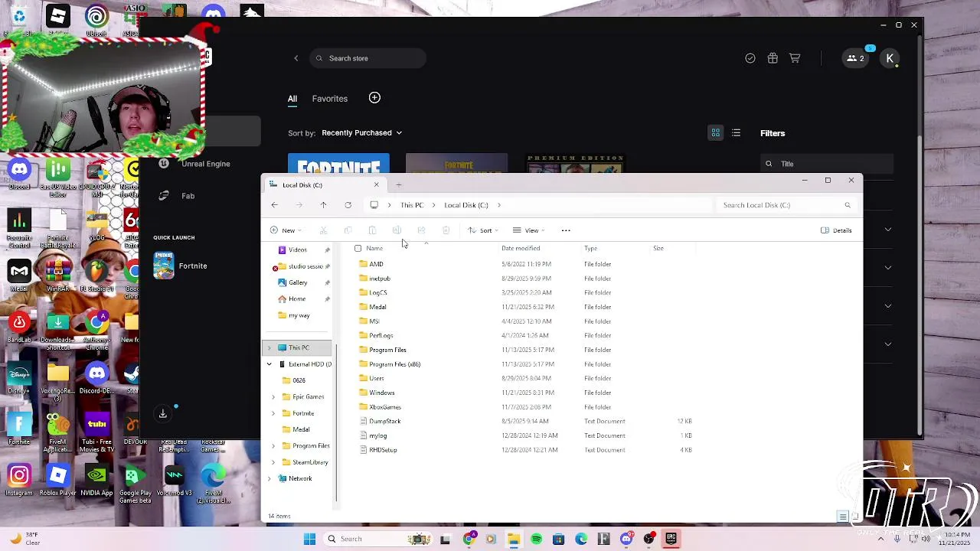
Task: Expand the Fortnite tree folder
Action: click(273, 413)
